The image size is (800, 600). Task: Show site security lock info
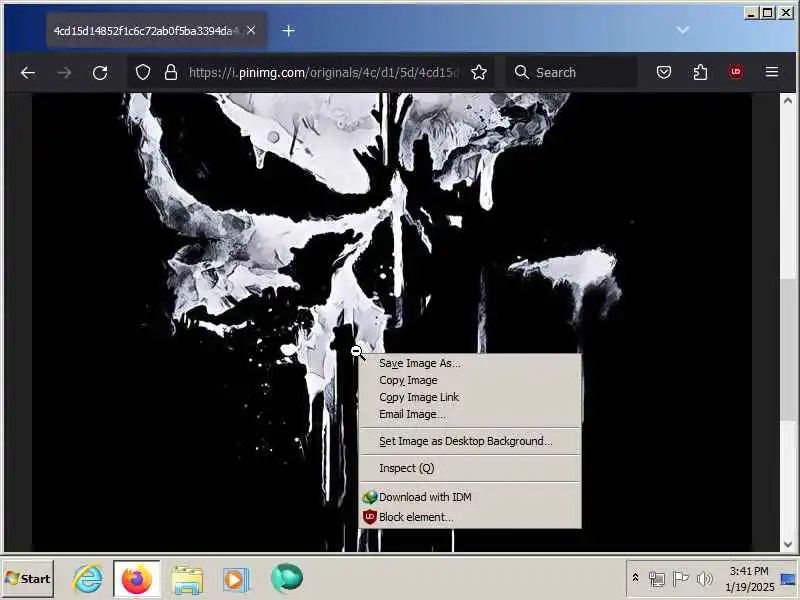point(171,72)
